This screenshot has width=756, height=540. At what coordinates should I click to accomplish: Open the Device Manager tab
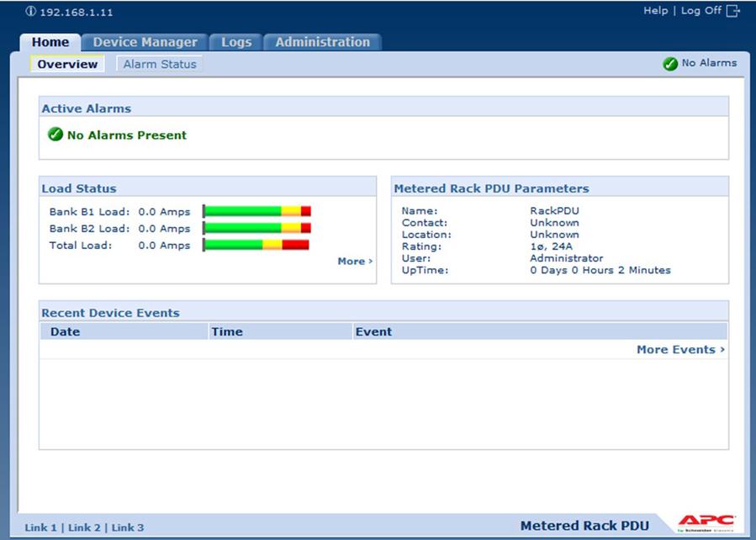coord(145,42)
